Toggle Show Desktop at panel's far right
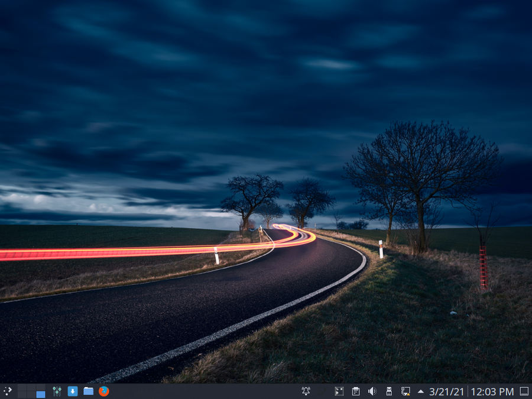 pos(524,391)
